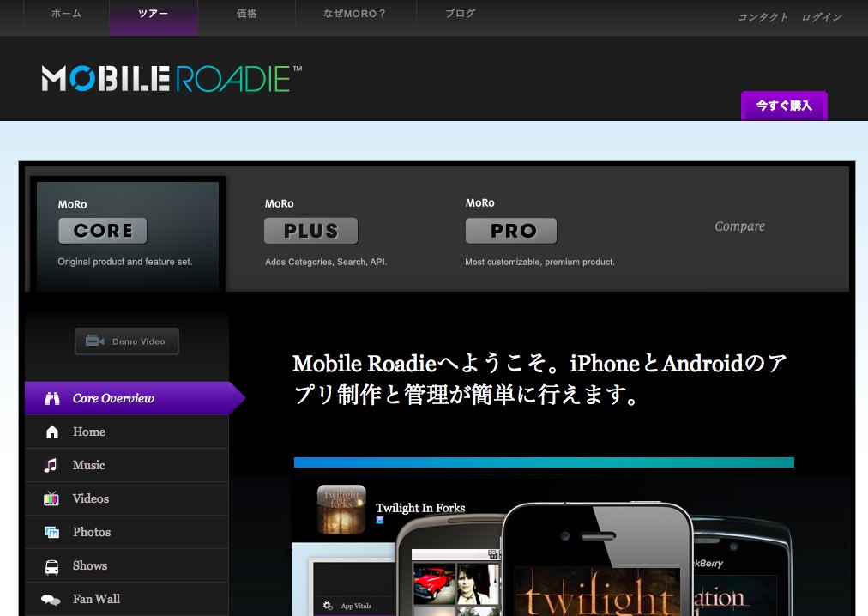This screenshot has height=616, width=868.
Task: Click the App Vitals label
Action: [356, 606]
